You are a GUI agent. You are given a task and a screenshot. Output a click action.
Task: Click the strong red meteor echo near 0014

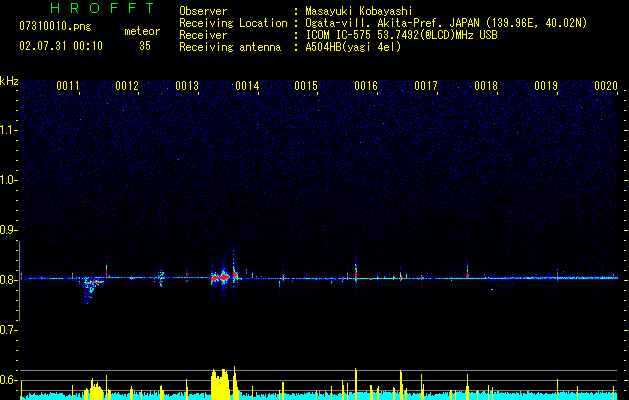[221, 277]
